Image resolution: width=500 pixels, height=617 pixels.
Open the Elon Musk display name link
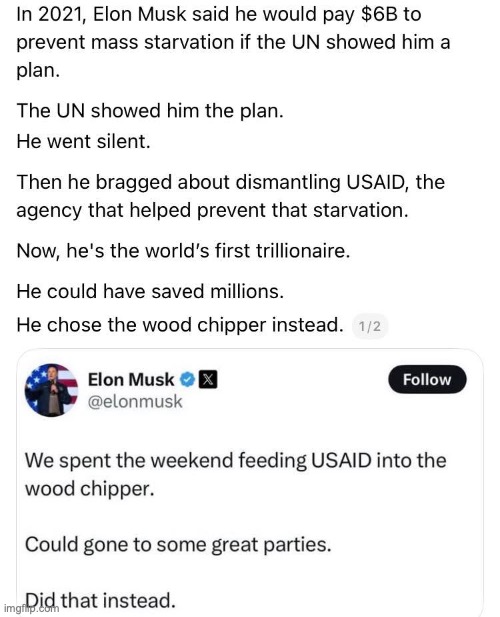131,380
